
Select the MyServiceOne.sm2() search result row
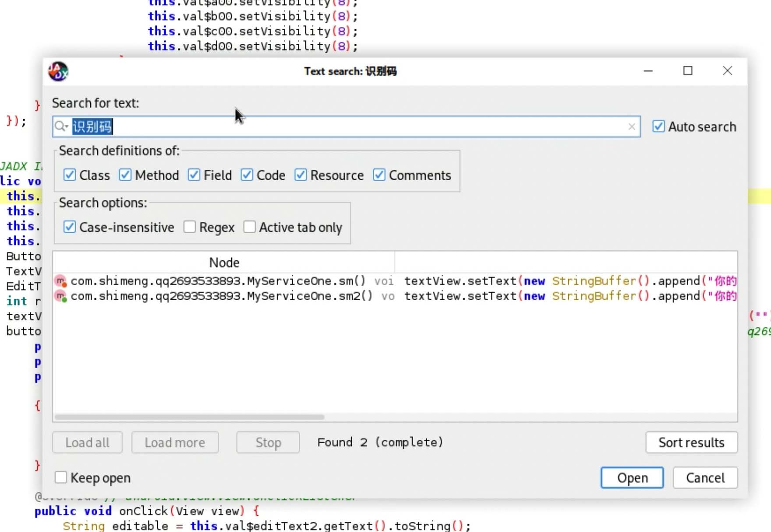219,296
